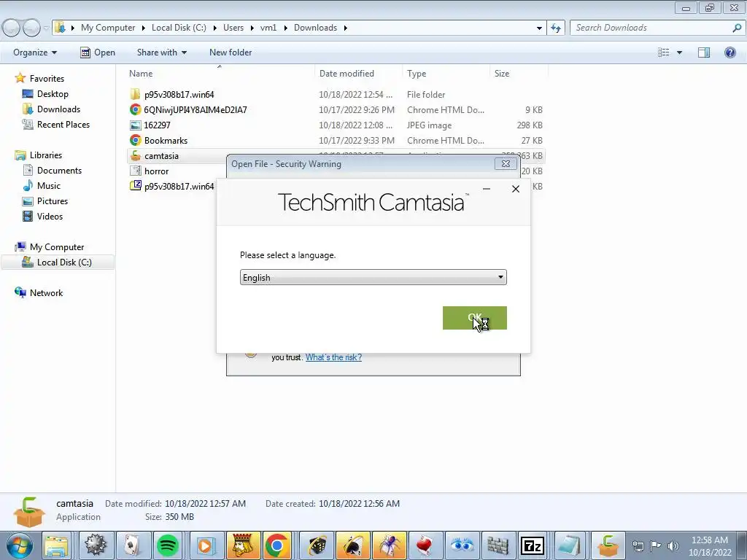This screenshot has height=560, width=747.
Task: Go forward with the Forward arrow
Action: click(31, 28)
